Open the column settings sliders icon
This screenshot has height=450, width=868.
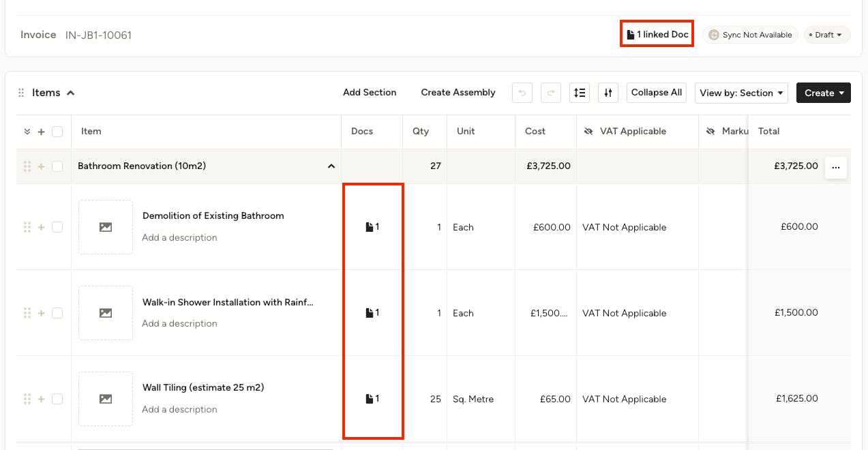(608, 93)
